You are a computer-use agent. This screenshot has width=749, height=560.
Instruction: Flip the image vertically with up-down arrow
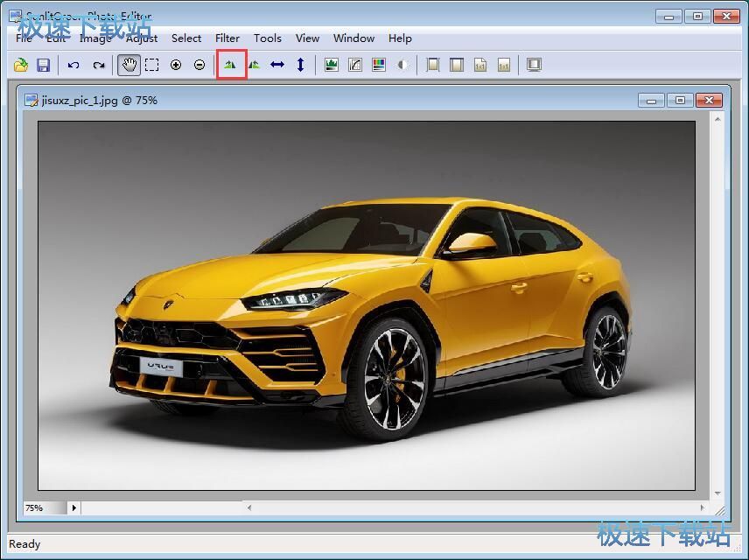(x=300, y=65)
